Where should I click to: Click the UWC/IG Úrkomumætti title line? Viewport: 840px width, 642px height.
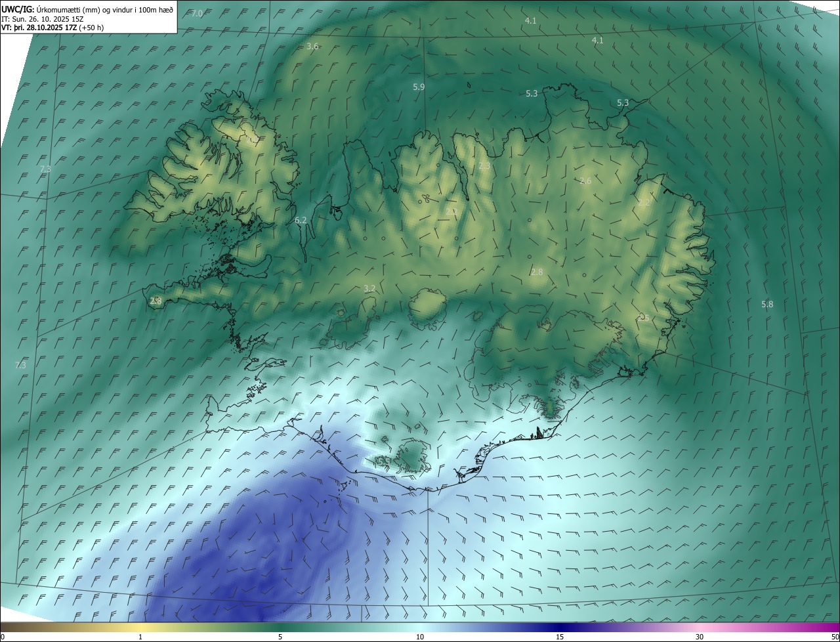point(87,9)
